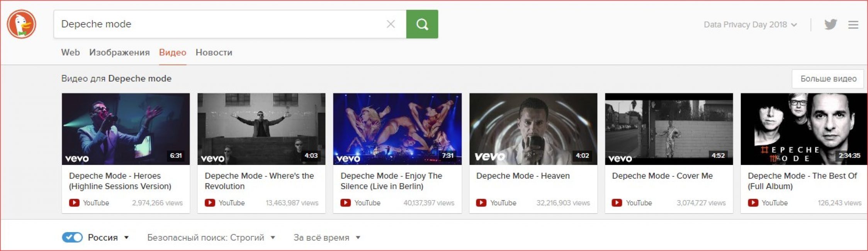Open the За всё время dropdown
The image size is (868, 251).
pos(327,237)
